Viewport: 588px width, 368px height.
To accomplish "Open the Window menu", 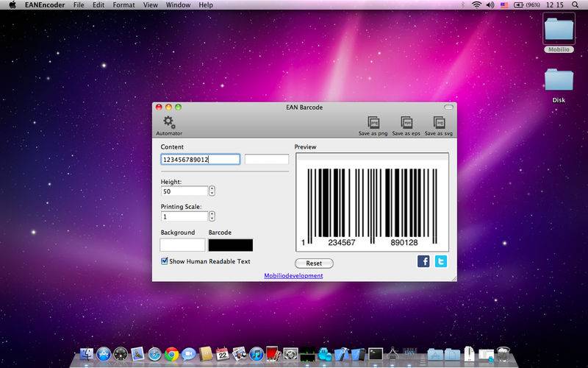I will [x=178, y=5].
